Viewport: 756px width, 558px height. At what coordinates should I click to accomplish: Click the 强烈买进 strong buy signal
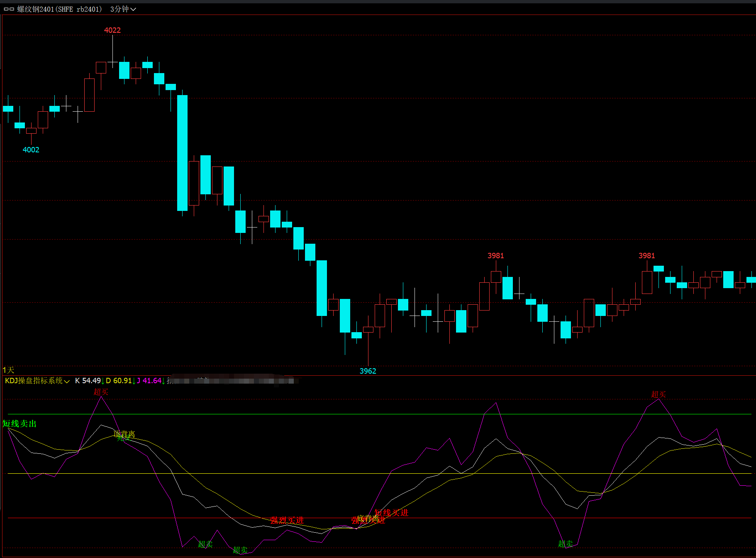(x=287, y=520)
